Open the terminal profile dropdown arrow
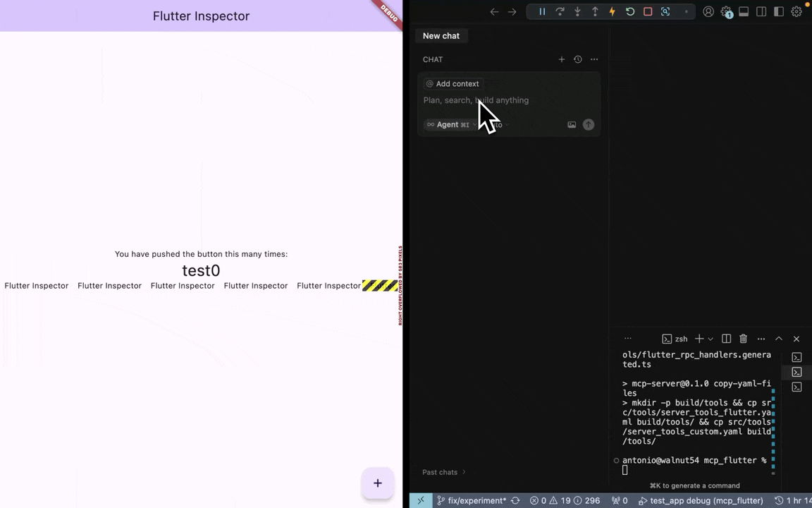 [x=710, y=339]
